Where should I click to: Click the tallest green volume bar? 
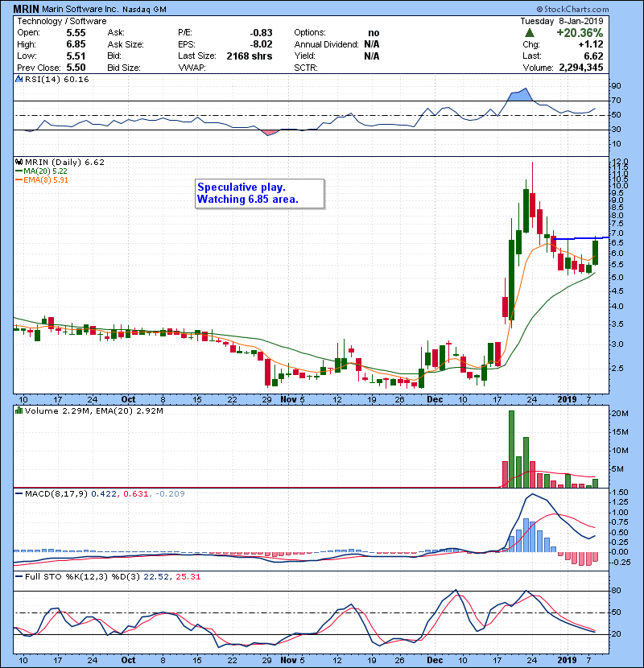[511, 449]
